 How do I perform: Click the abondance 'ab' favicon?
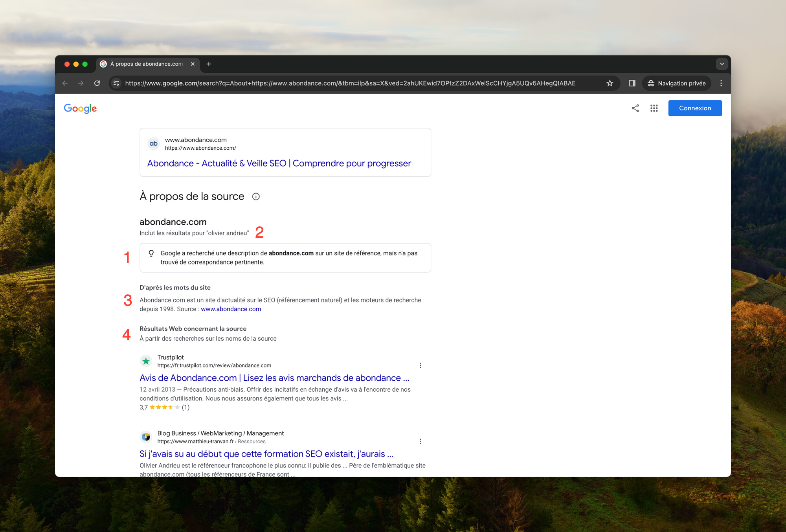[154, 144]
